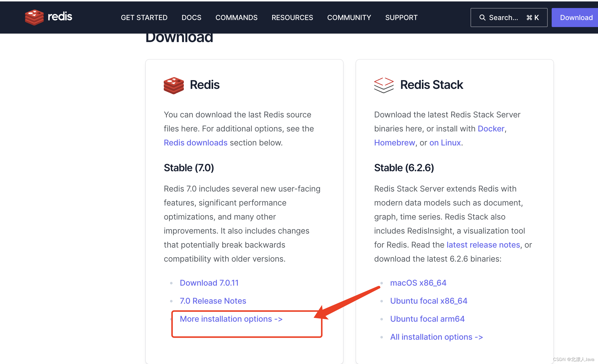Image resolution: width=598 pixels, height=364 pixels.
Task: Click the Redis cube icon in card
Action: (x=174, y=85)
